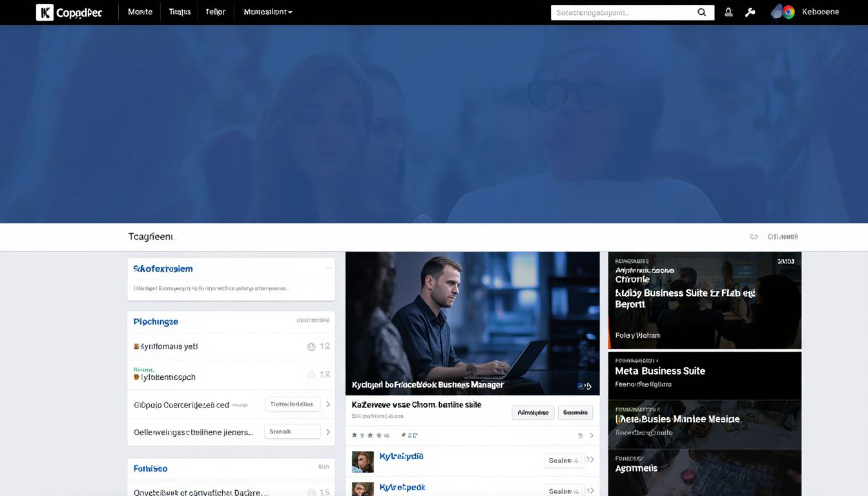Screen dimensions: 868x496
Task: Expand the Gelleweingas row chevron arrow
Action: [x=328, y=432]
